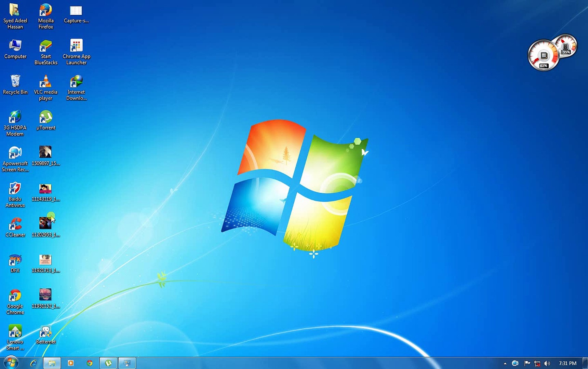
Task: Select the DFX desktop shortcut
Action: coord(15,263)
